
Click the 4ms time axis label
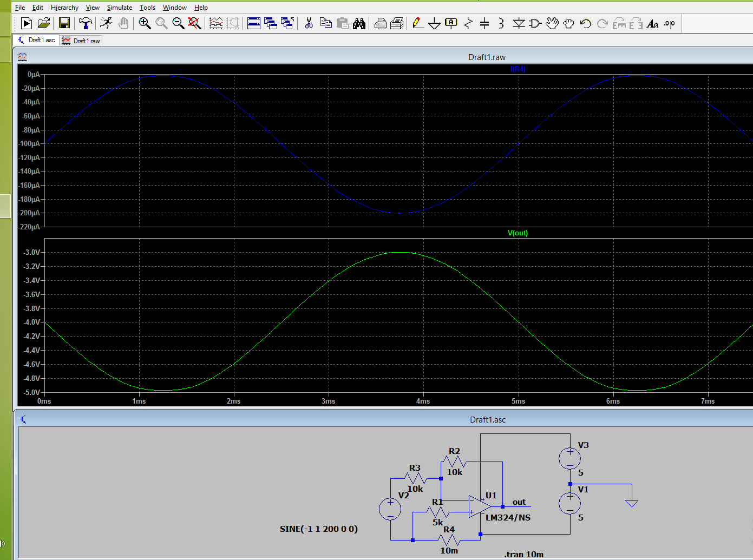[423, 401]
